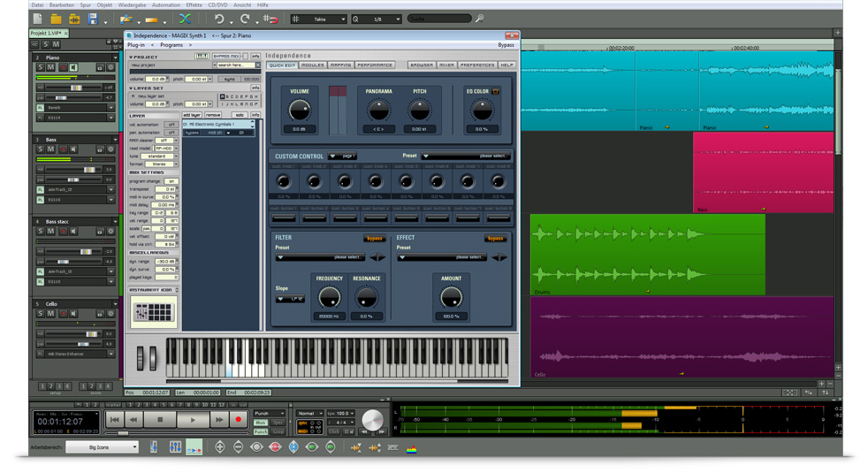This screenshot has height=473, width=868.
Task: Create a new project with the blank page icon
Action: point(38,19)
